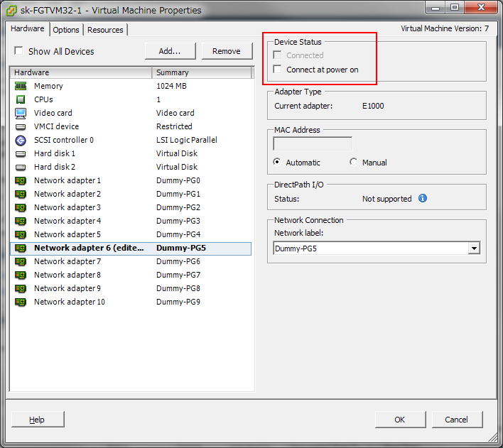503x448 pixels.
Task: Click the Network adapter 4 icon
Action: (x=21, y=221)
